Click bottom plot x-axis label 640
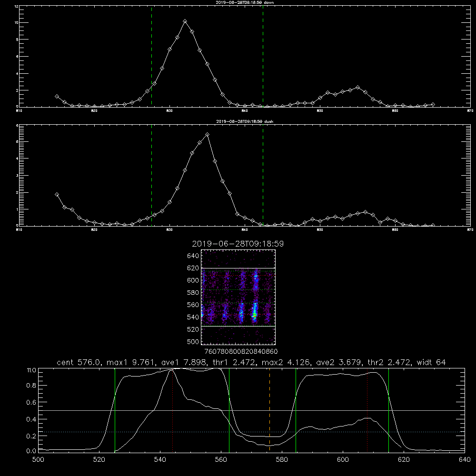 pos(465,460)
